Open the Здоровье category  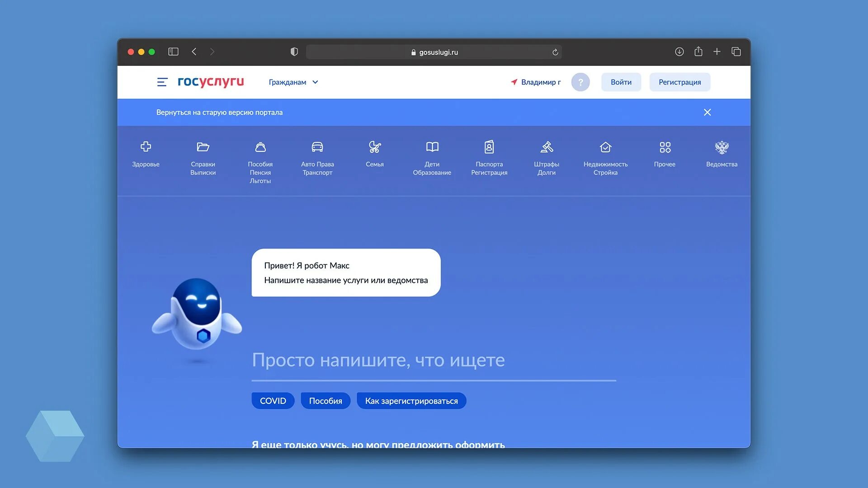[x=146, y=154]
